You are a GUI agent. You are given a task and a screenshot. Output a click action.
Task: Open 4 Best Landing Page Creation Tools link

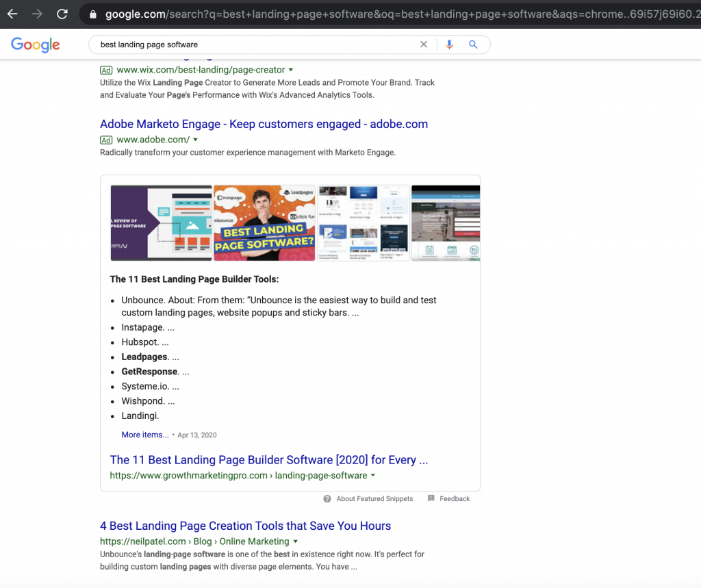click(246, 526)
